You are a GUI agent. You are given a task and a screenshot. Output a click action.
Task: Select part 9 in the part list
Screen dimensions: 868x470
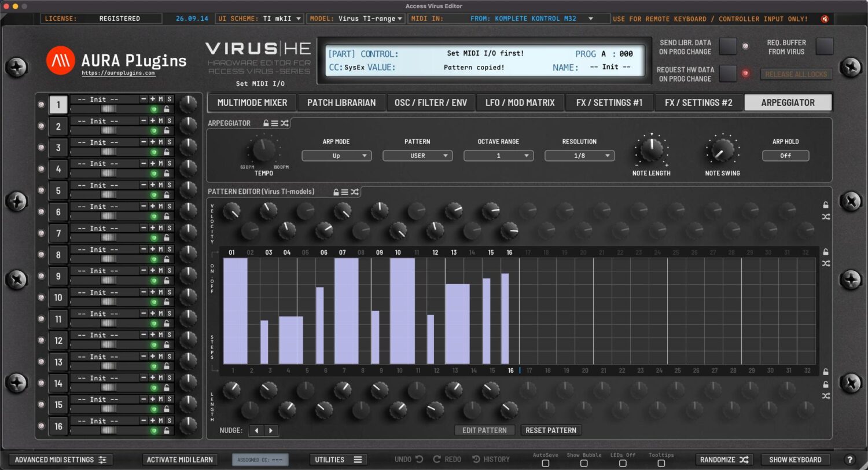(x=58, y=276)
